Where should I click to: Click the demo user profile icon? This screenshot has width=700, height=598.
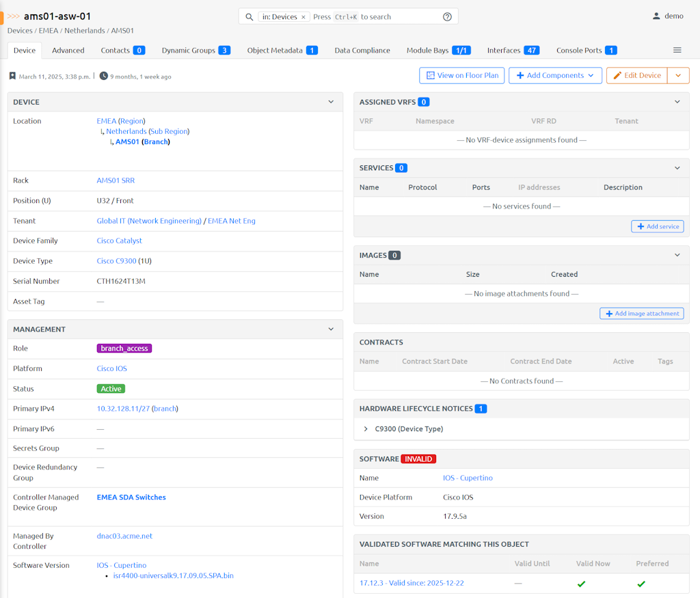pyautogui.click(x=656, y=16)
